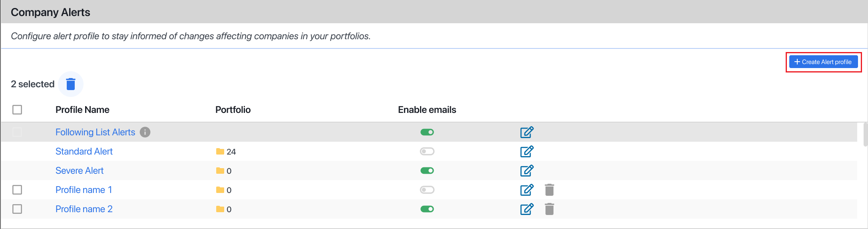The width and height of the screenshot is (868, 229).
Task: Open the Standard Alert portfolio folder
Action: [220, 151]
